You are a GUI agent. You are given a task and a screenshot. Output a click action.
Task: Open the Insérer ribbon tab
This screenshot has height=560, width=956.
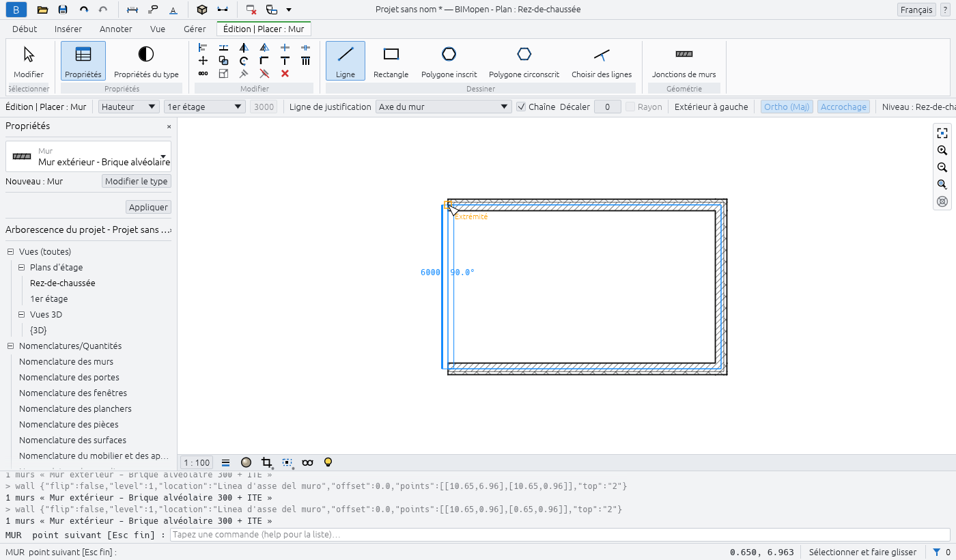(68, 29)
